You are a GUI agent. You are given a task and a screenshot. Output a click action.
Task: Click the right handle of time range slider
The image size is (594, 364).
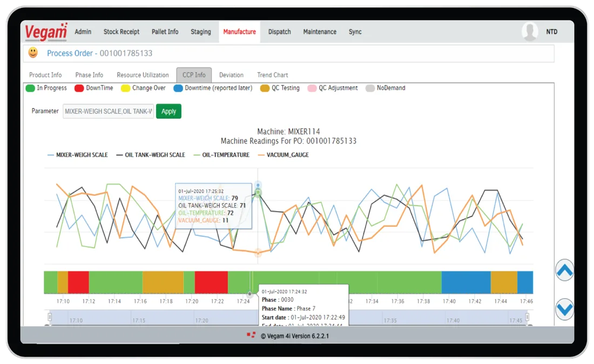(528, 316)
